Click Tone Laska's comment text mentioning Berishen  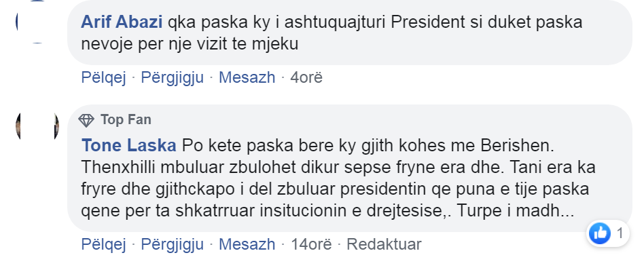(x=338, y=178)
